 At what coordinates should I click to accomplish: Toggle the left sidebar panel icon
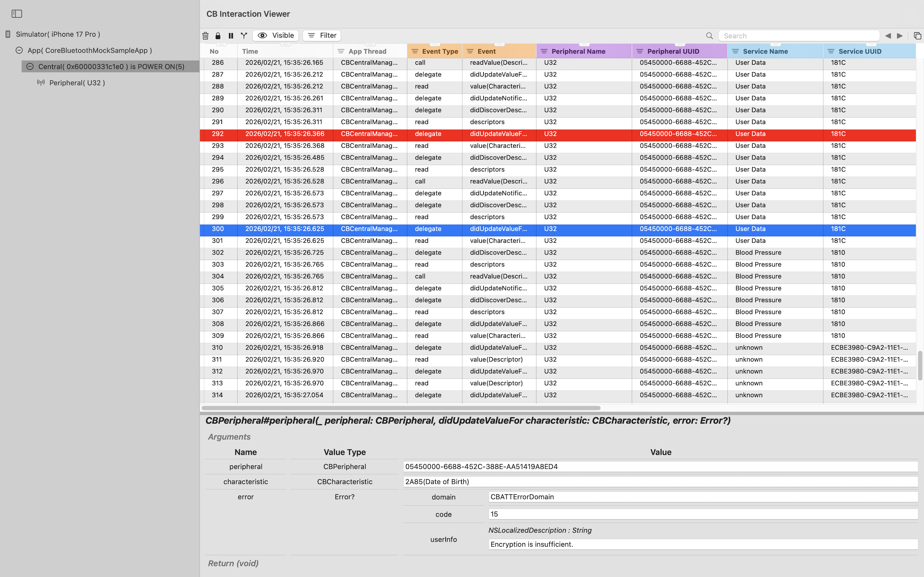[x=17, y=13]
